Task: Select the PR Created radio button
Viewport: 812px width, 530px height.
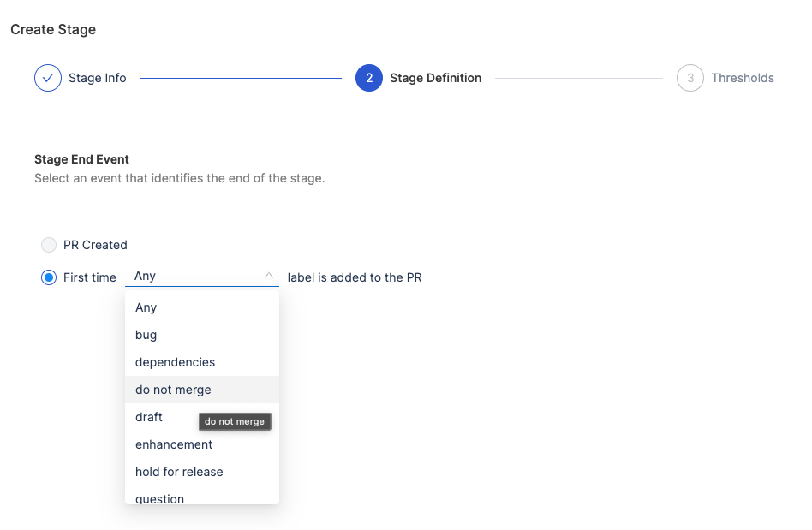Action: 49,245
